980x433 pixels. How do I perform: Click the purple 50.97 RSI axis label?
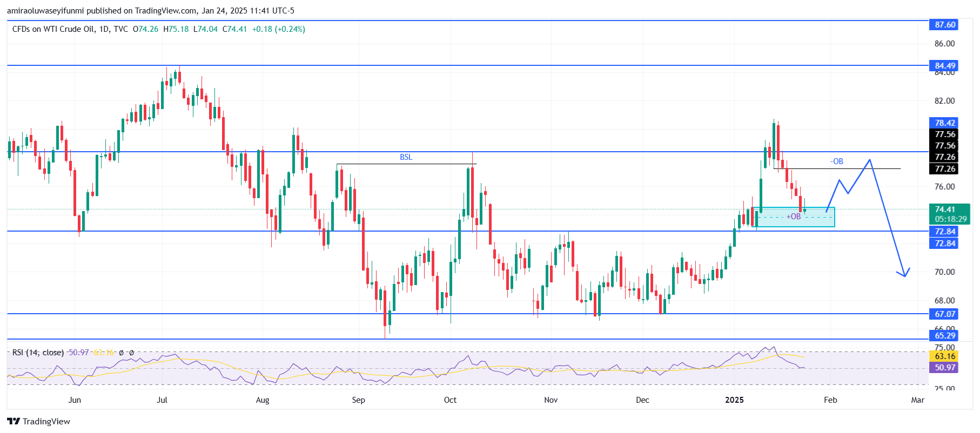[945, 367]
